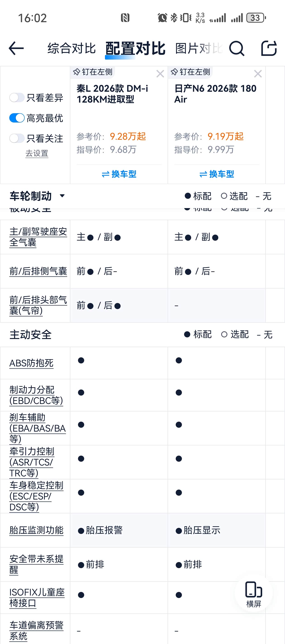Open the ABS防抱死 term explanation

pos(31,363)
